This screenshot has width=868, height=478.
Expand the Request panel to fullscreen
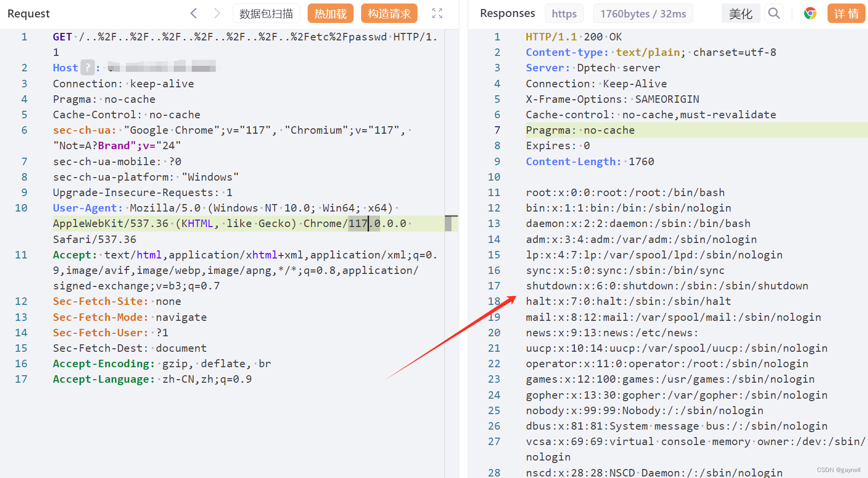pos(437,13)
